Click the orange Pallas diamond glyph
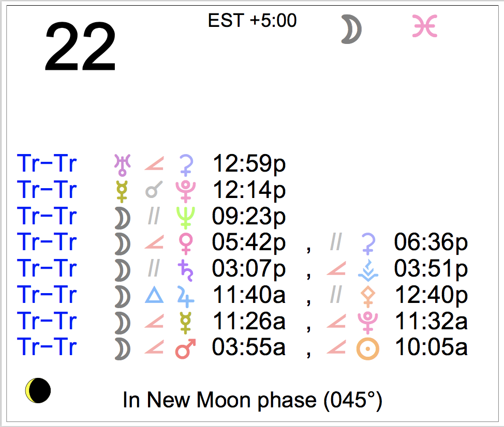The width and height of the screenshot is (504, 427). click(x=368, y=296)
